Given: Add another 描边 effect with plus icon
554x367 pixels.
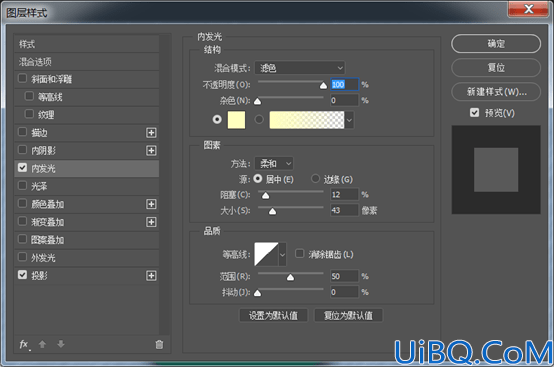Looking at the screenshot, I should [151, 133].
